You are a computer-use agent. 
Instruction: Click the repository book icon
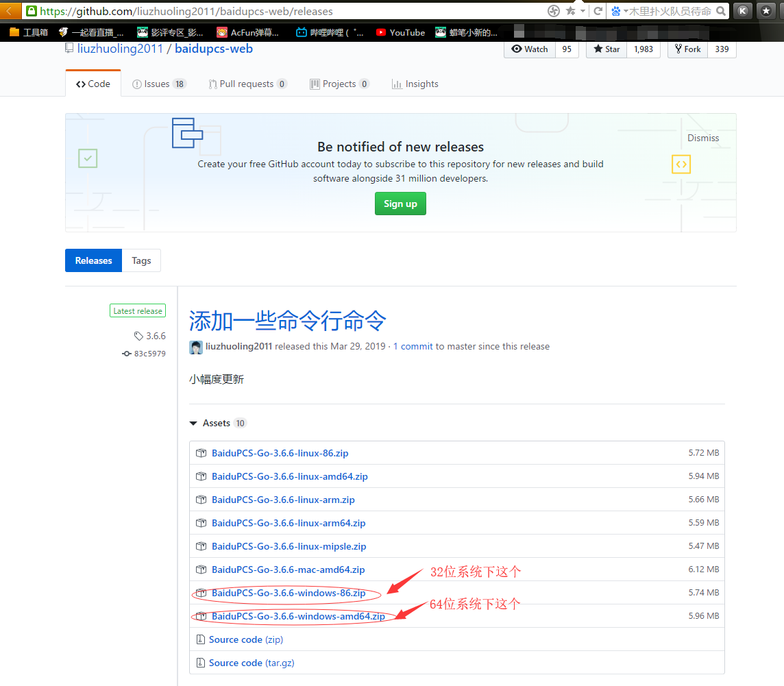[x=69, y=49]
